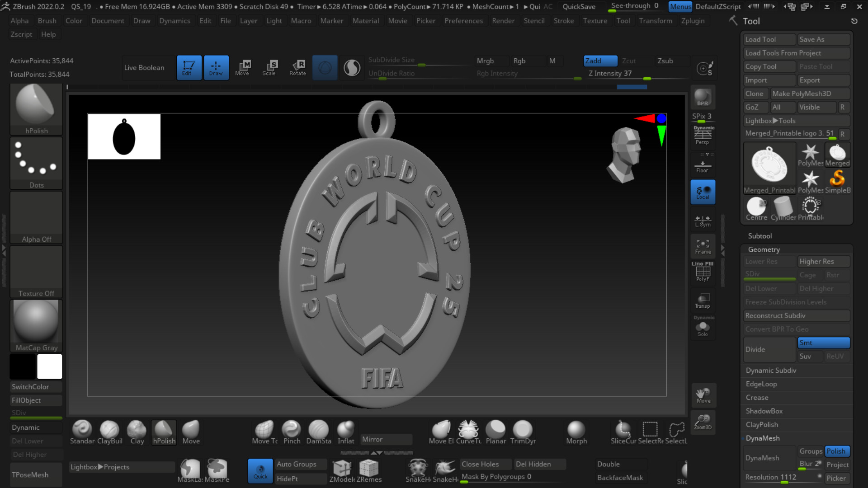
Task: Click Make PolyMesh3D button
Action: click(x=810, y=94)
